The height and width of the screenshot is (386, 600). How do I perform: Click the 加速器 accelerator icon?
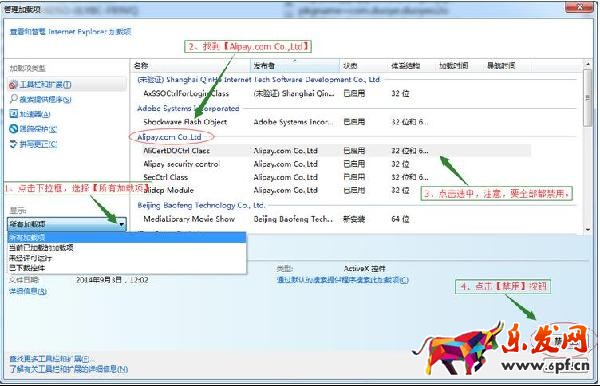click(14, 114)
